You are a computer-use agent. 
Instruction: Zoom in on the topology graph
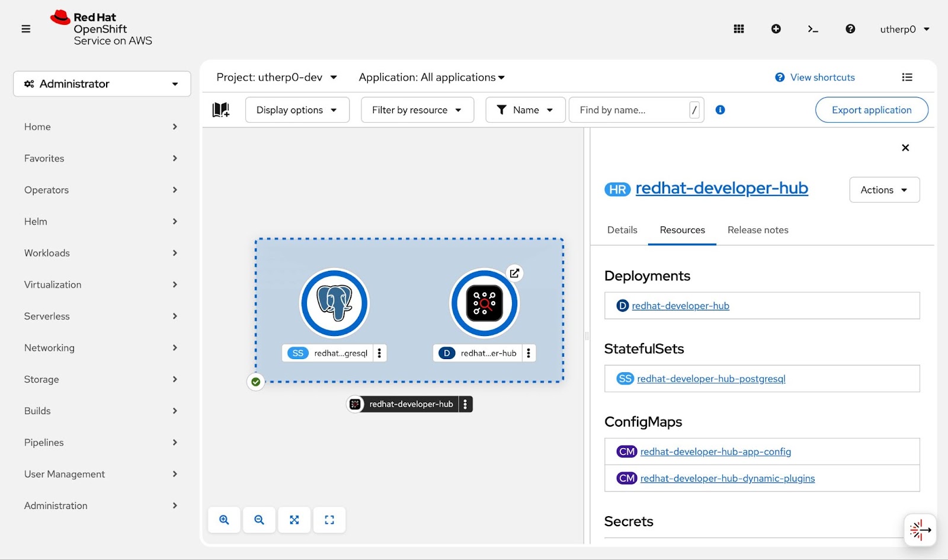click(224, 520)
